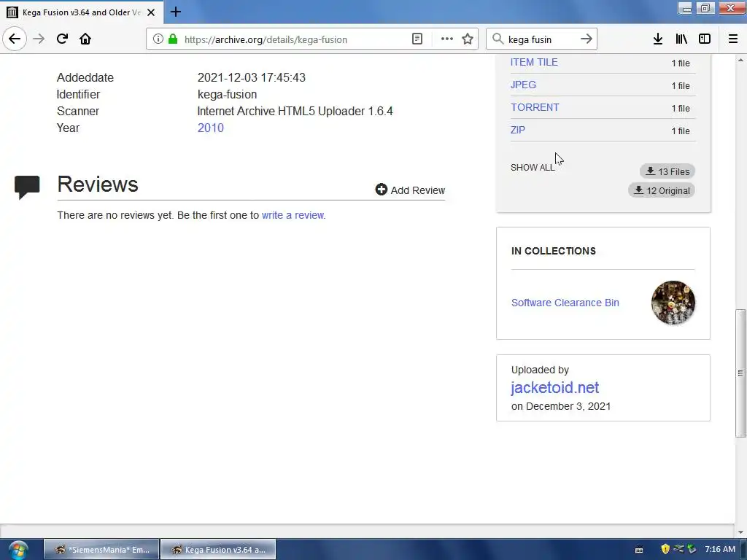Click the Add Review button
Screen dimensions: 747x560
pyautogui.click(x=410, y=190)
